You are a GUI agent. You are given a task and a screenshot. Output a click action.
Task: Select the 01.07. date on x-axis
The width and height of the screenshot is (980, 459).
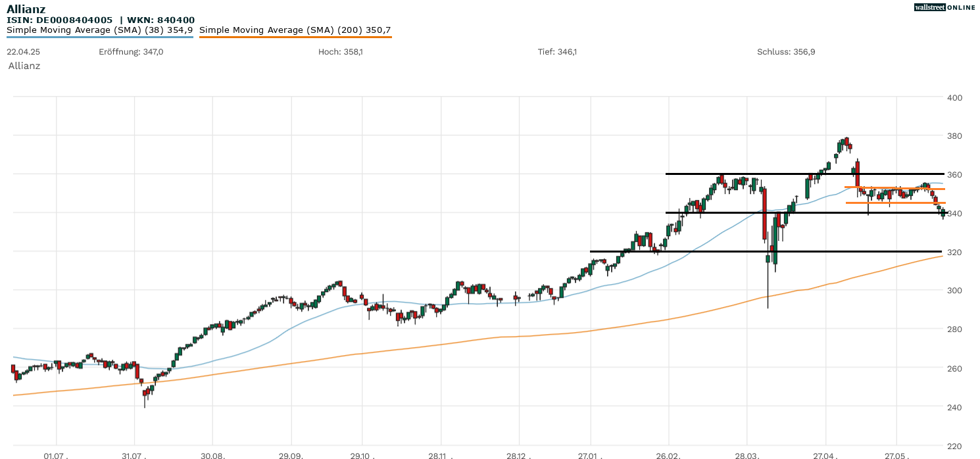pos(56,455)
